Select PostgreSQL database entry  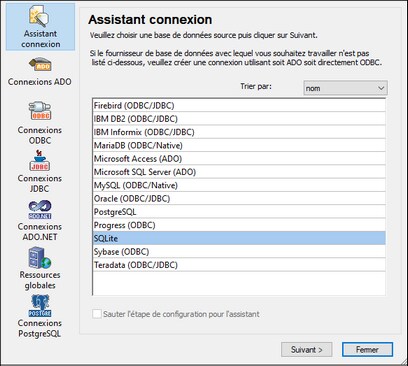pos(239,212)
